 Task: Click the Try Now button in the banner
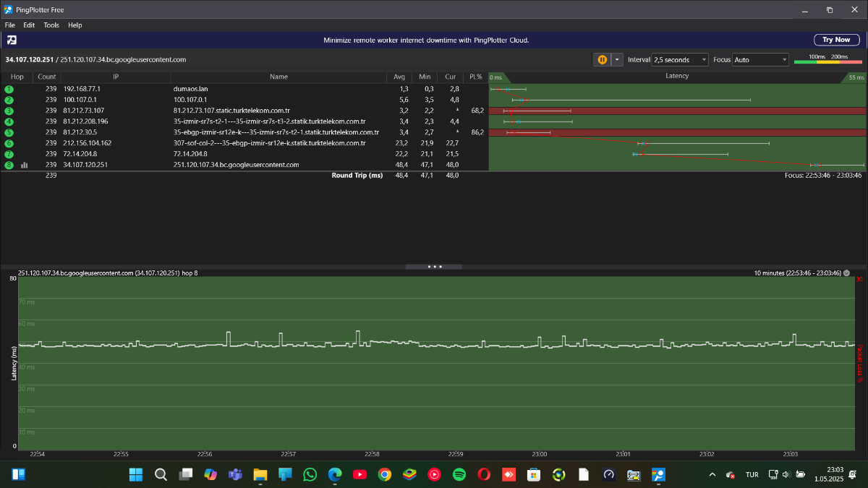point(836,40)
